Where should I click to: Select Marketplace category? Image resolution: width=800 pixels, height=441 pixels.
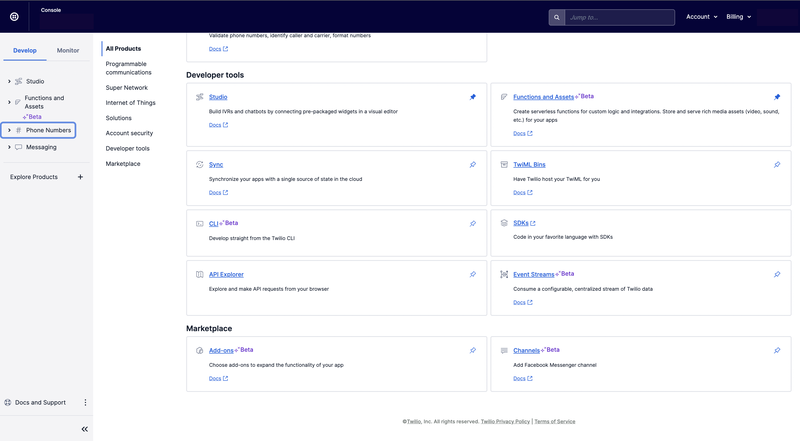123,164
